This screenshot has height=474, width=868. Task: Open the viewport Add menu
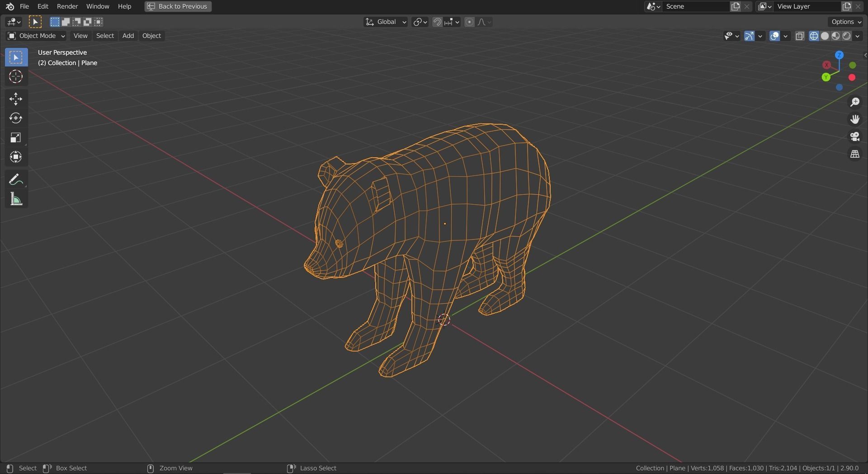tap(128, 36)
